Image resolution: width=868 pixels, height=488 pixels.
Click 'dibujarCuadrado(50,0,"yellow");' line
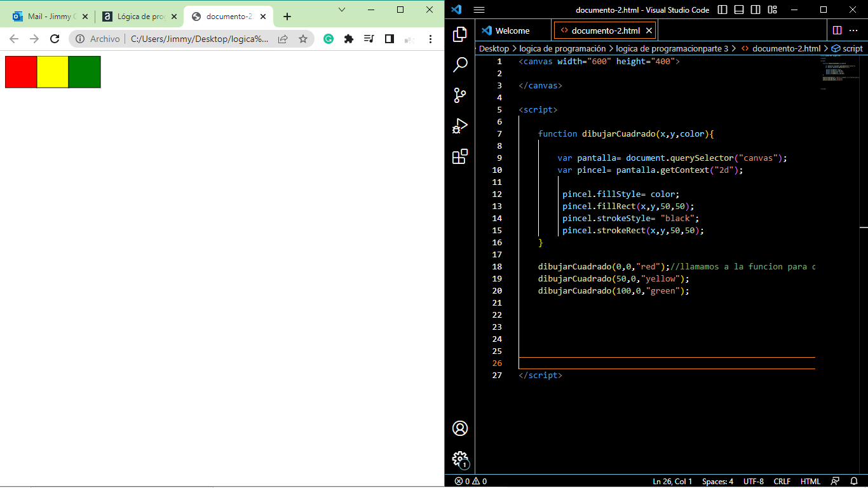[614, 278]
